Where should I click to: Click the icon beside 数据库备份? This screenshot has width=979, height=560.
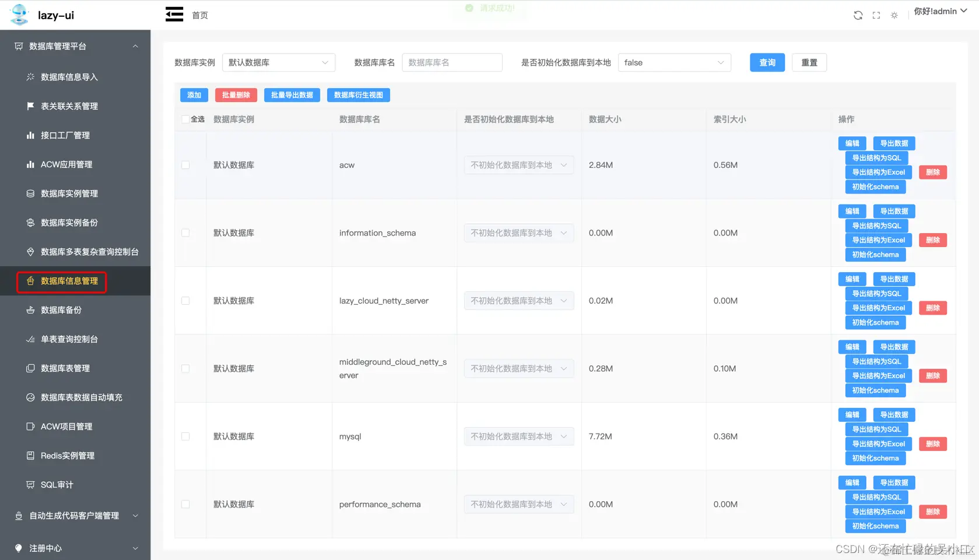point(30,310)
